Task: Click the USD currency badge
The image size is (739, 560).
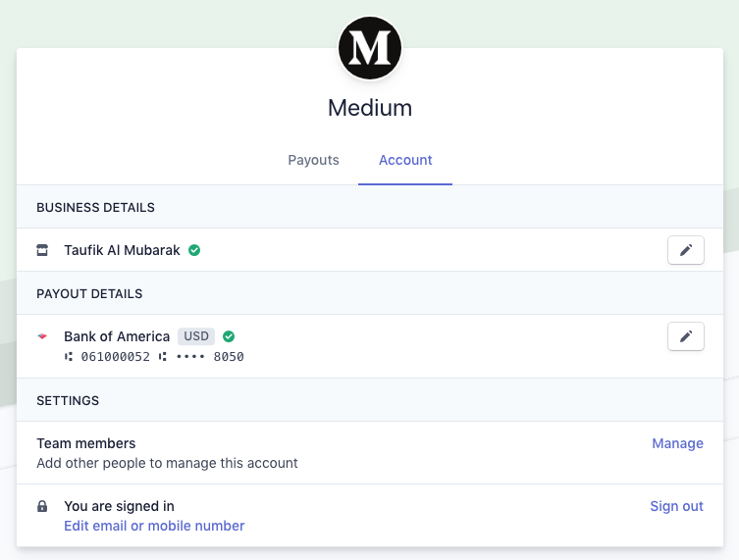Action: (x=196, y=336)
